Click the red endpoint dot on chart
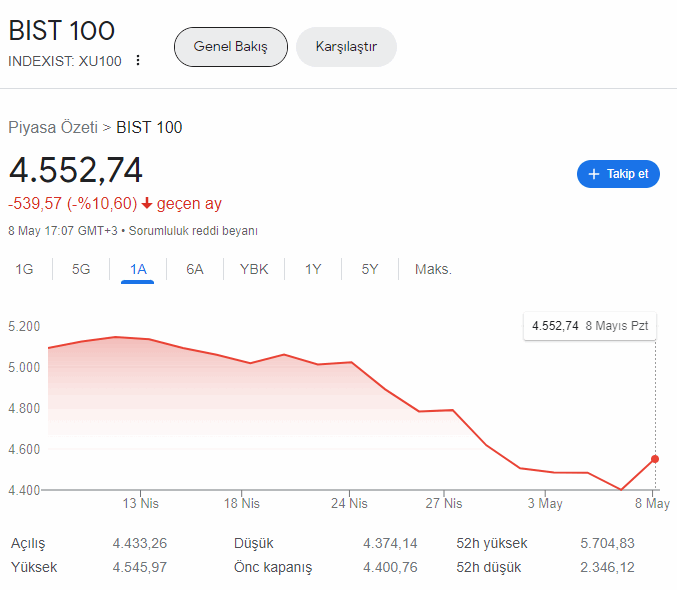This screenshot has height=590, width=677. [655, 459]
